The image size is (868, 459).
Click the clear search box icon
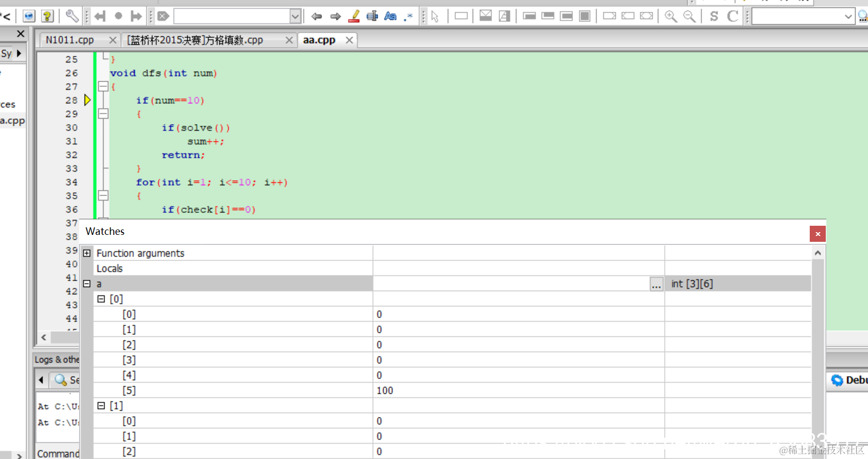point(164,17)
